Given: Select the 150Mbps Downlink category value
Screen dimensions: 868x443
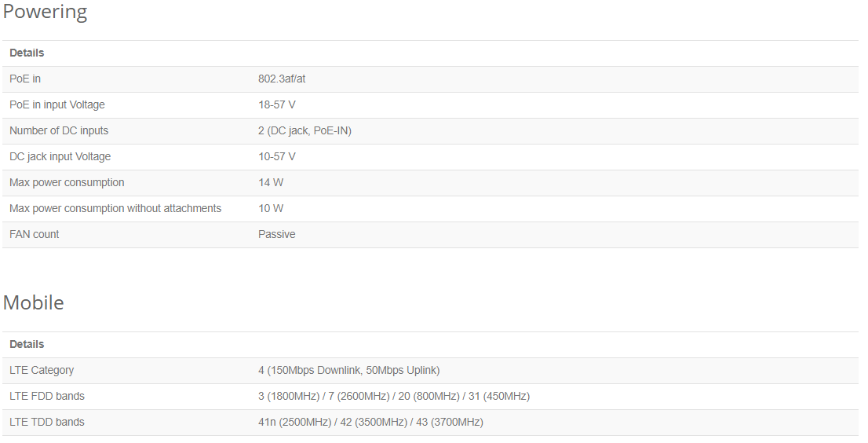Looking at the screenshot, I should click(348, 371).
